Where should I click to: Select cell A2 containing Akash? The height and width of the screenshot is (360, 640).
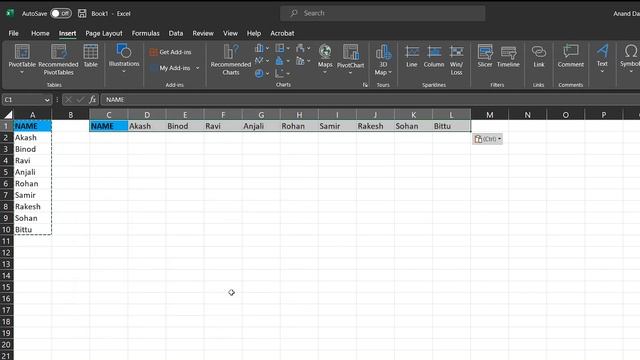32,138
